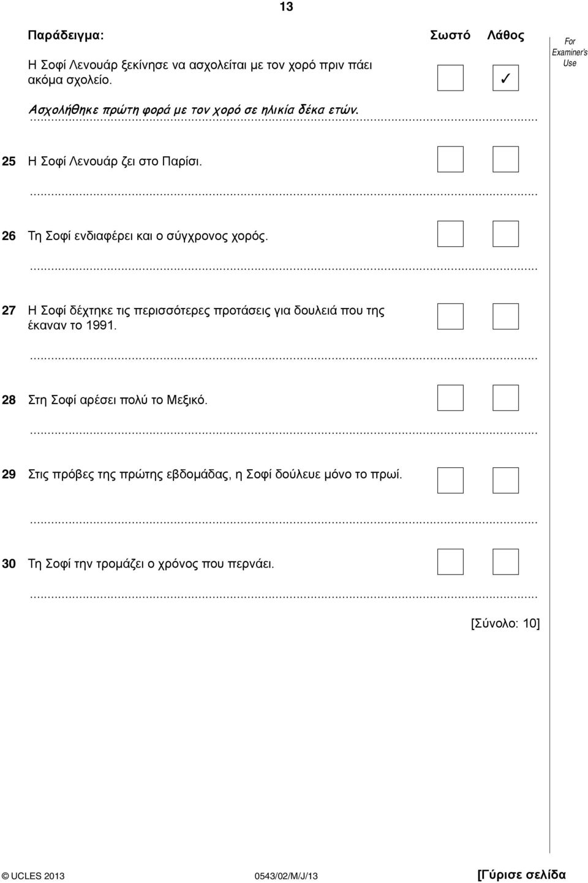Tick the Λάθος box for question 25
588x883 pixels.
tap(506, 159)
